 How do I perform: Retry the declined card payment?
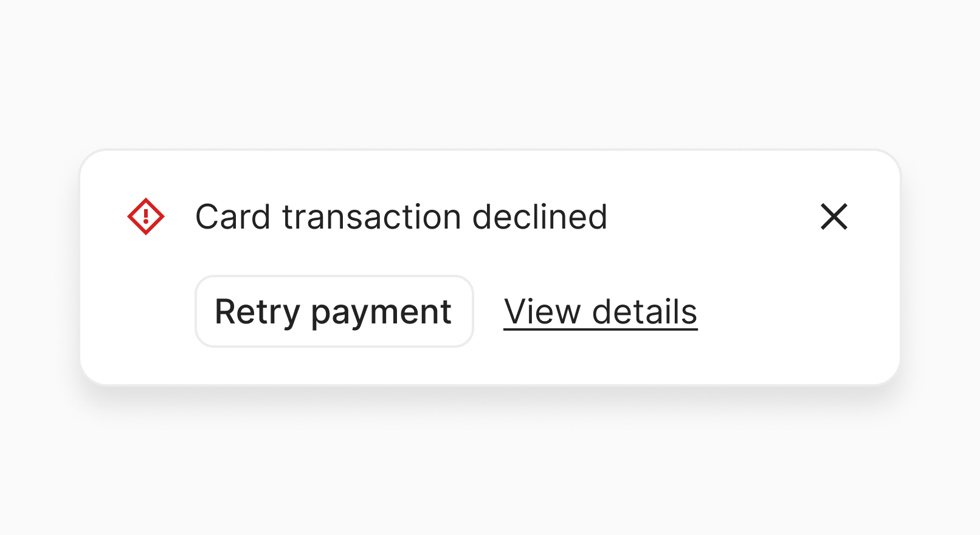[x=334, y=312]
